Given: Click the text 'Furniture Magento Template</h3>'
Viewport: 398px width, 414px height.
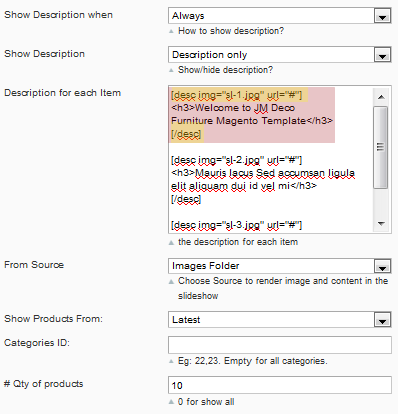Looking at the screenshot, I should 252,121.
